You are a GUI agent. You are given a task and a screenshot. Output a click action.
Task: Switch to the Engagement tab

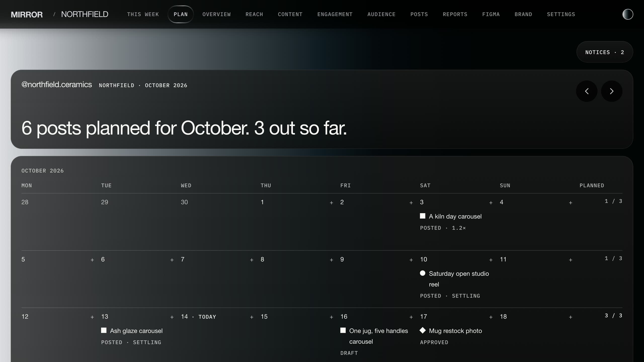point(335,14)
